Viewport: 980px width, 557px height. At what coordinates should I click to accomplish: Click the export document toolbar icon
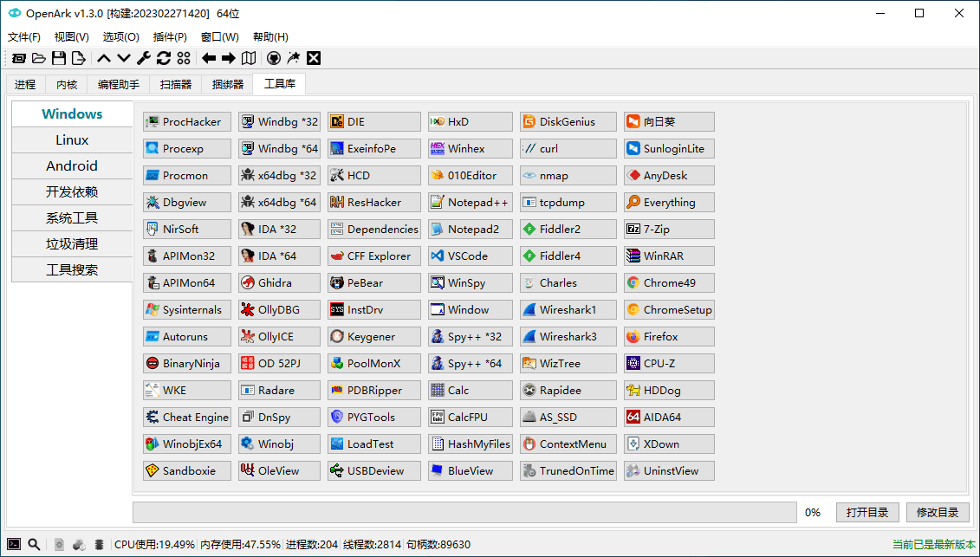79,58
